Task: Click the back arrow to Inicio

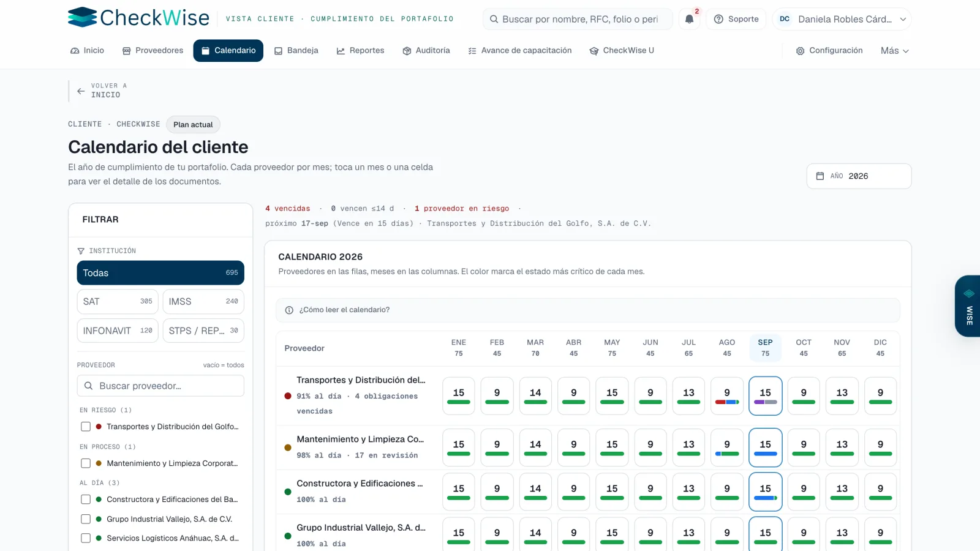Action: coord(81,91)
